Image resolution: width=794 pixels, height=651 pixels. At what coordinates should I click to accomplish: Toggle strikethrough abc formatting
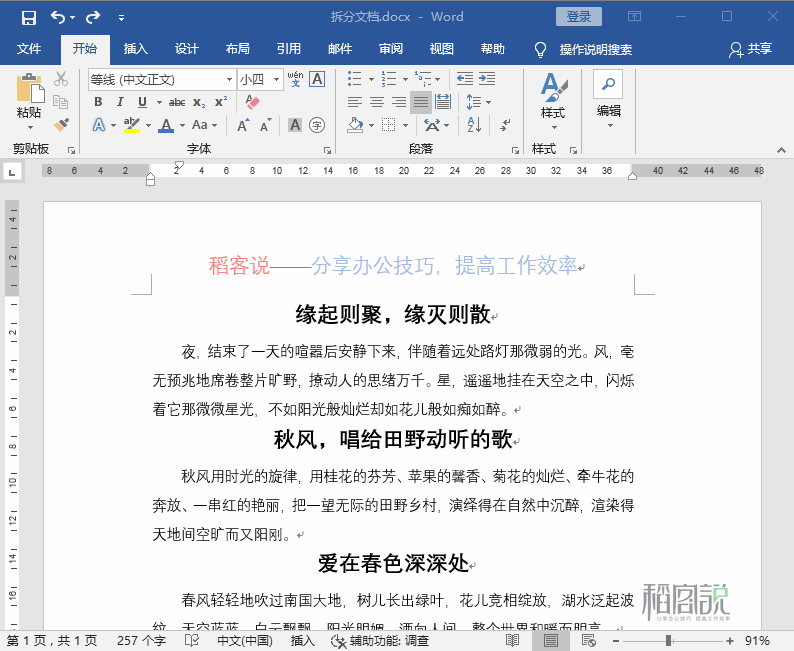coord(177,102)
